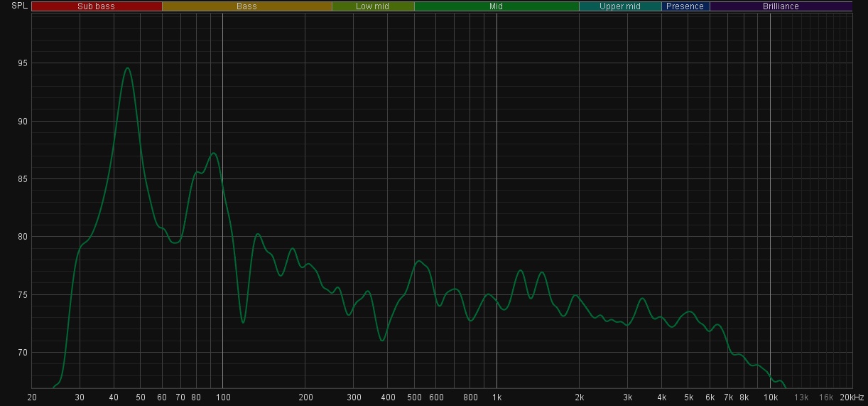
Task: Select the Presence band header
Action: click(685, 6)
